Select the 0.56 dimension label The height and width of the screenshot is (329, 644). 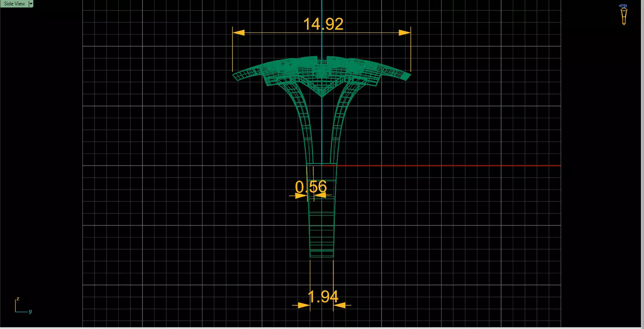[x=311, y=187]
